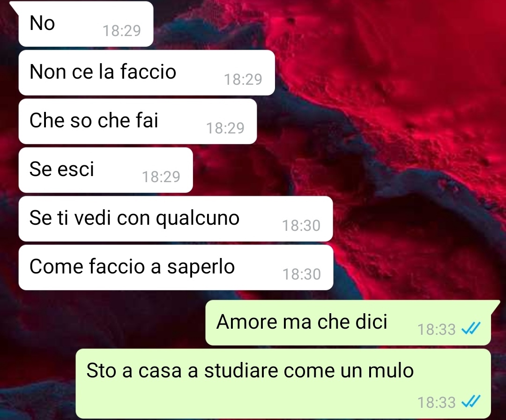Image resolution: width=506 pixels, height=420 pixels.
Task: Click the 18:30 timestamp on "Se ti vedi con qualcuno"
Action: tap(301, 226)
